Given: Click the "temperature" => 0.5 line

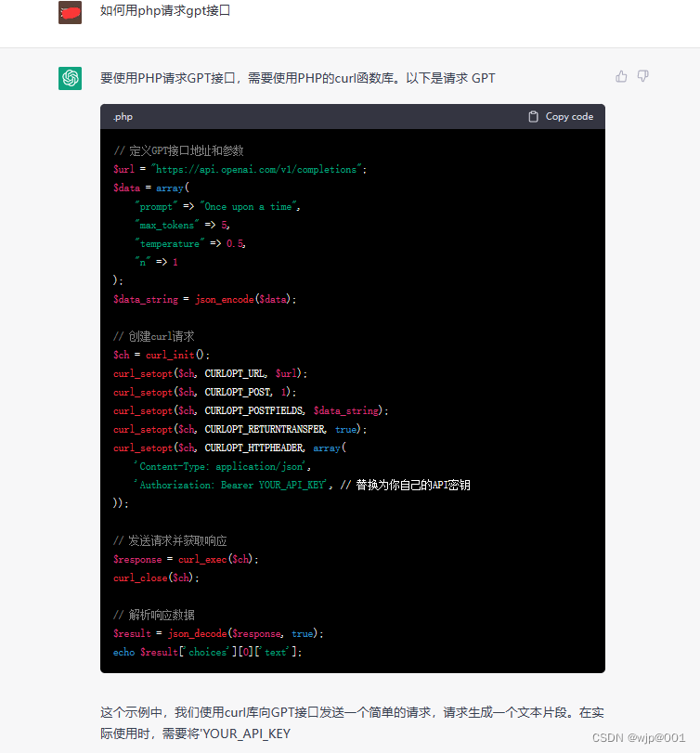Looking at the screenshot, I should 190,243.
